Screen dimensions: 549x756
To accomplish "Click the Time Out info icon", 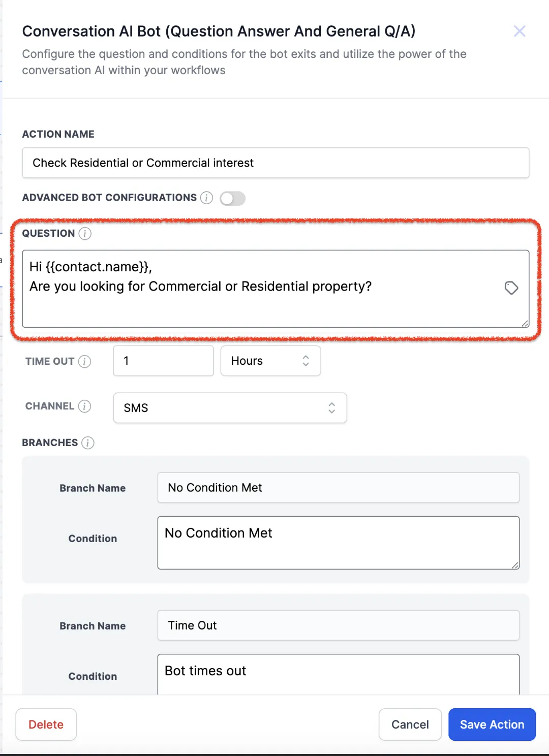I will click(x=84, y=361).
